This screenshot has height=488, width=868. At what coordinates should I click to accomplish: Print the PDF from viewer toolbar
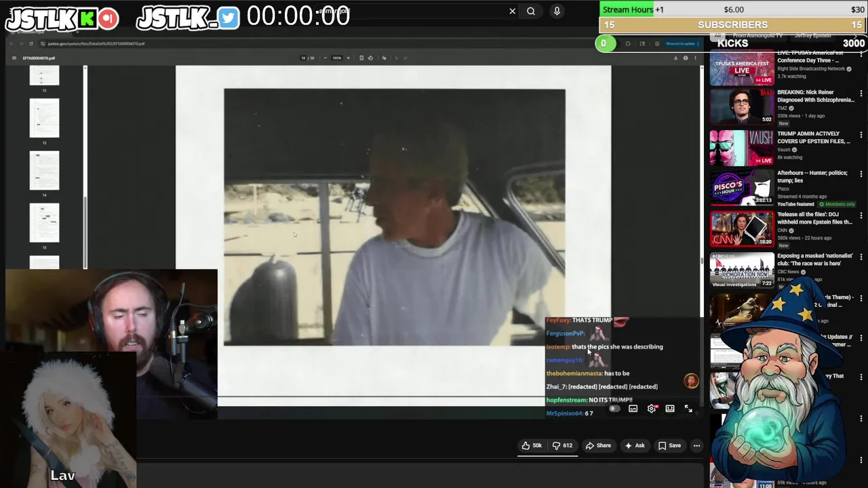(x=685, y=58)
